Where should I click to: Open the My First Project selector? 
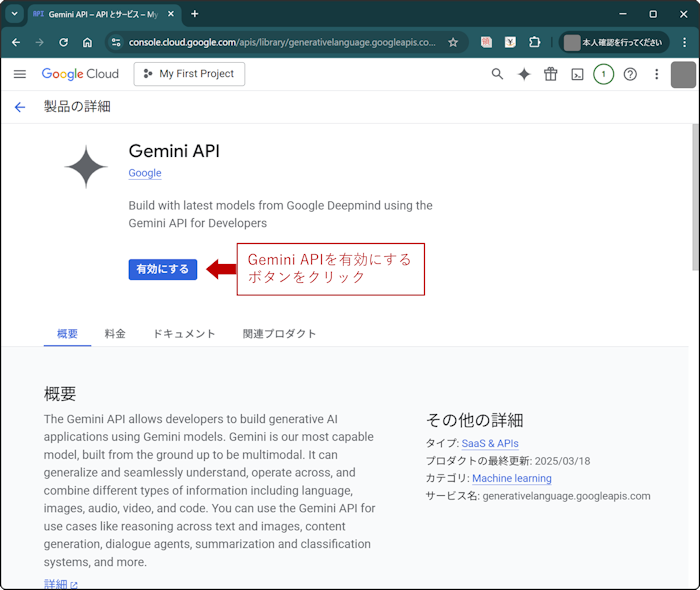pos(189,74)
